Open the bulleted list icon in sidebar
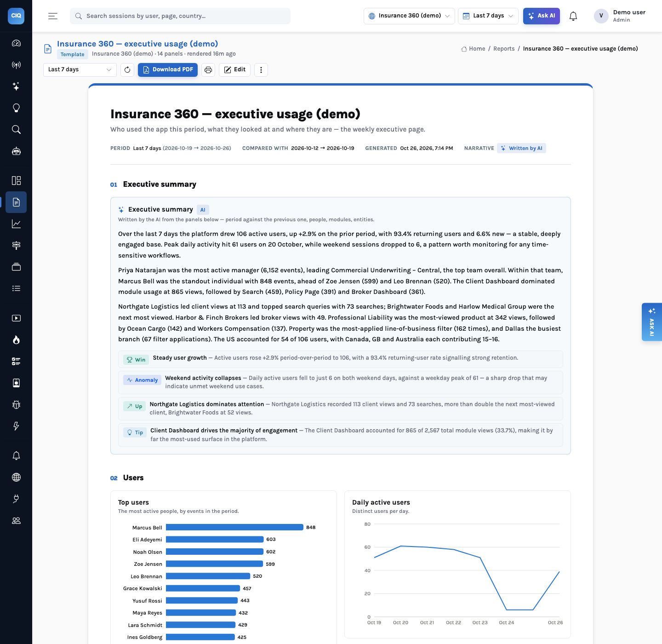662x644 pixels. click(16, 288)
